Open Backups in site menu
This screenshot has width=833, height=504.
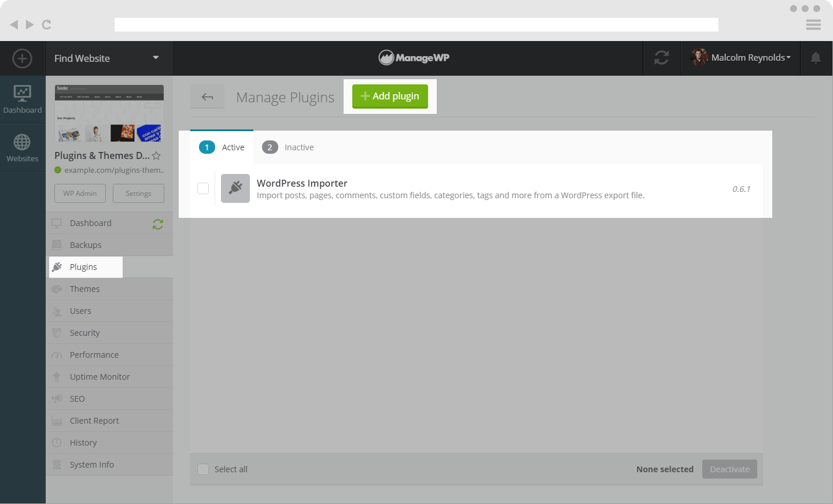(x=109, y=245)
